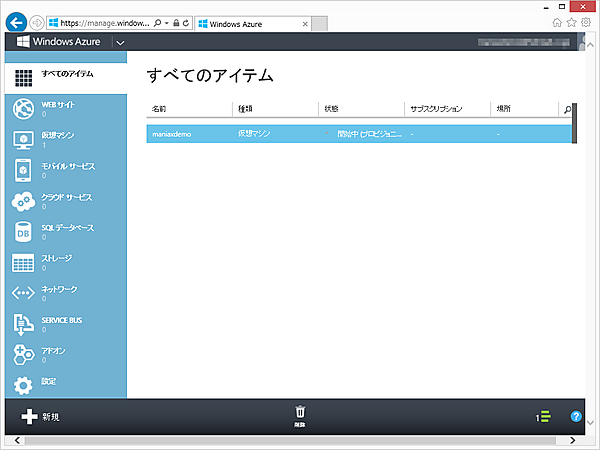The height and width of the screenshot is (450, 600).
Task: Open the maniaxdemo virtual machine entry
Action: pos(172,133)
